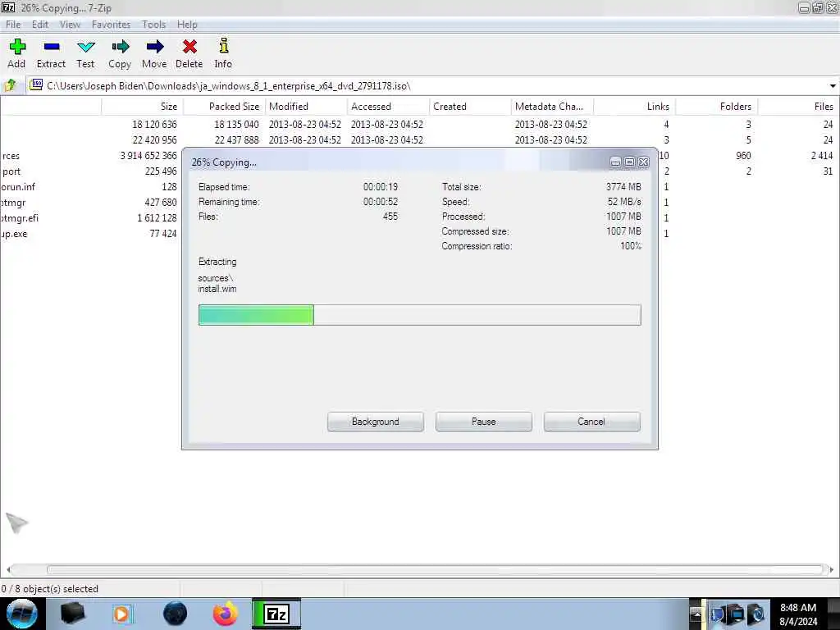Go up one folder level icon
The image size is (840, 630).
tap(11, 85)
